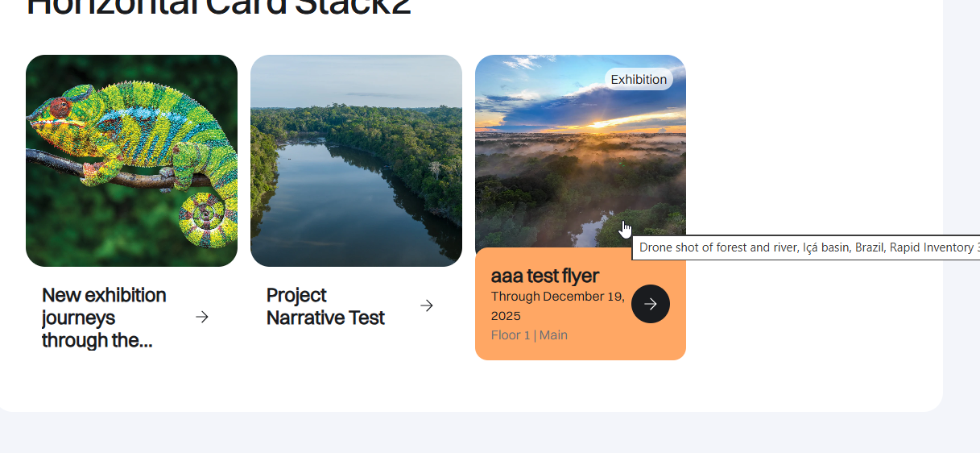The image size is (980, 453).
Task: Click the aaa test flyer title
Action: point(545,276)
